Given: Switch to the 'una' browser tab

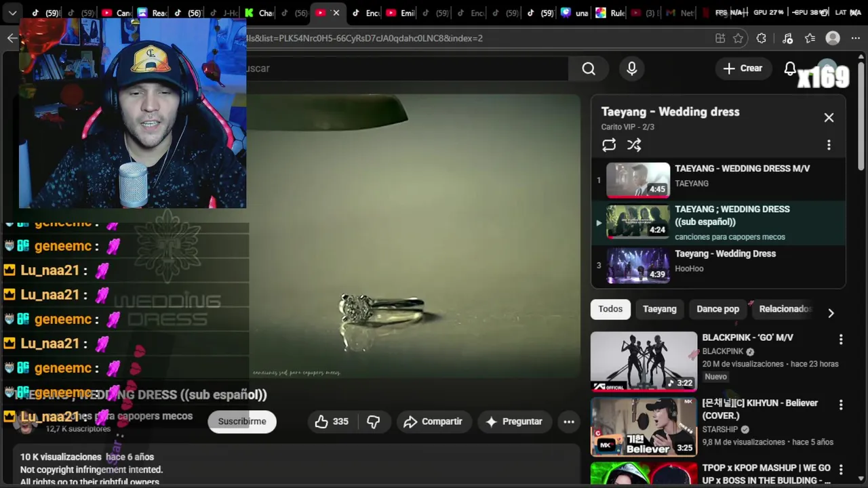Looking at the screenshot, I should 574,13.
